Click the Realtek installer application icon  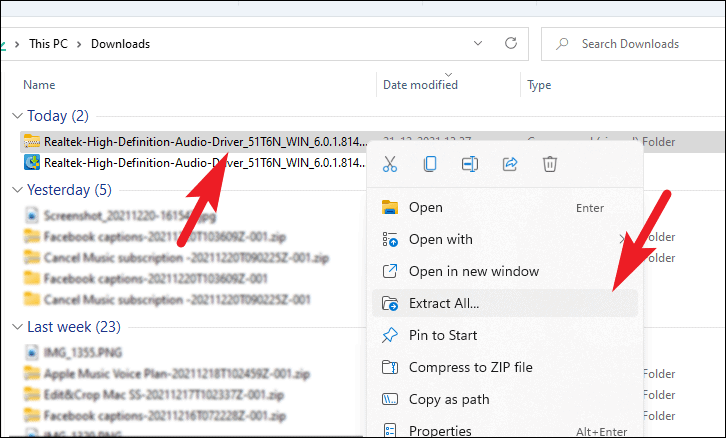point(32,163)
